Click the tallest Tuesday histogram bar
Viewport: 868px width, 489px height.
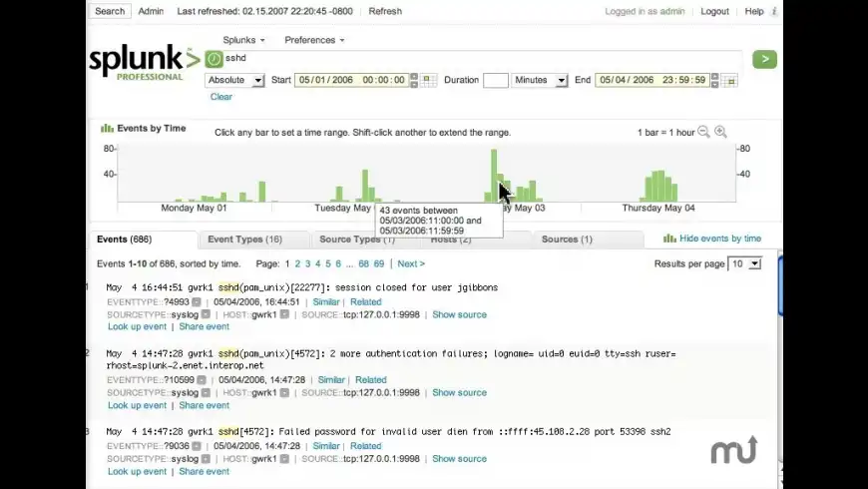tap(365, 186)
